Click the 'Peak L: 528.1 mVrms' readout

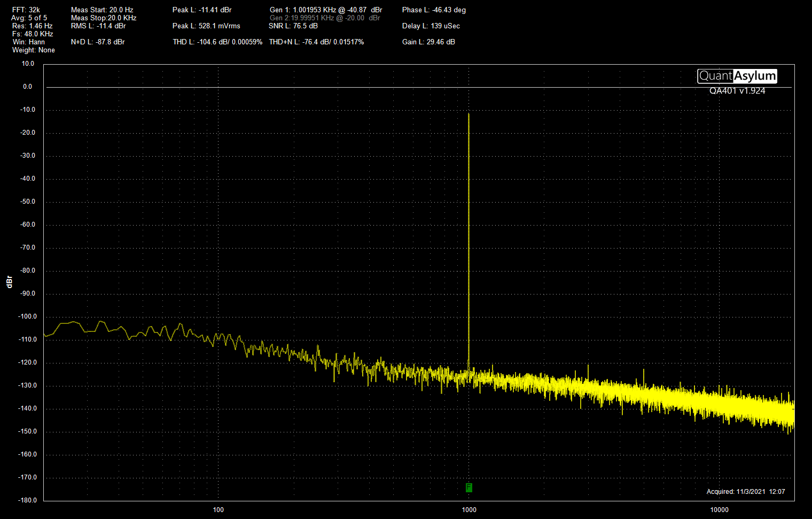coord(206,26)
